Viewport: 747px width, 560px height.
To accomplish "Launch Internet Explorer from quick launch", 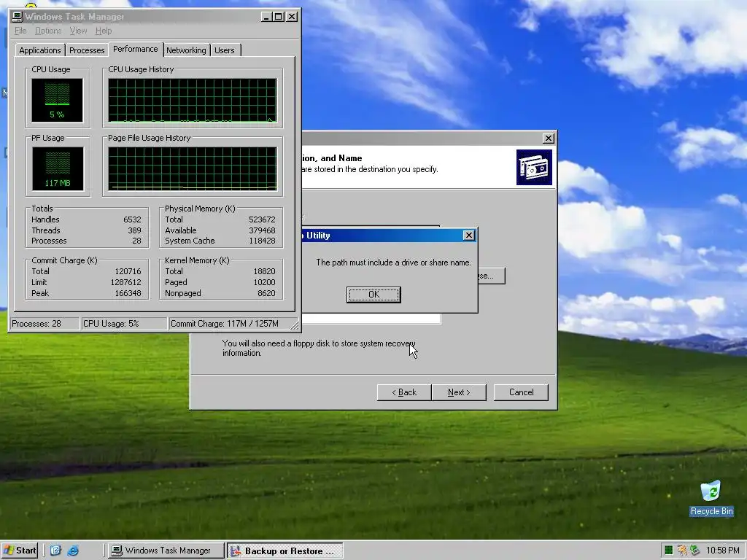I will (x=73, y=551).
